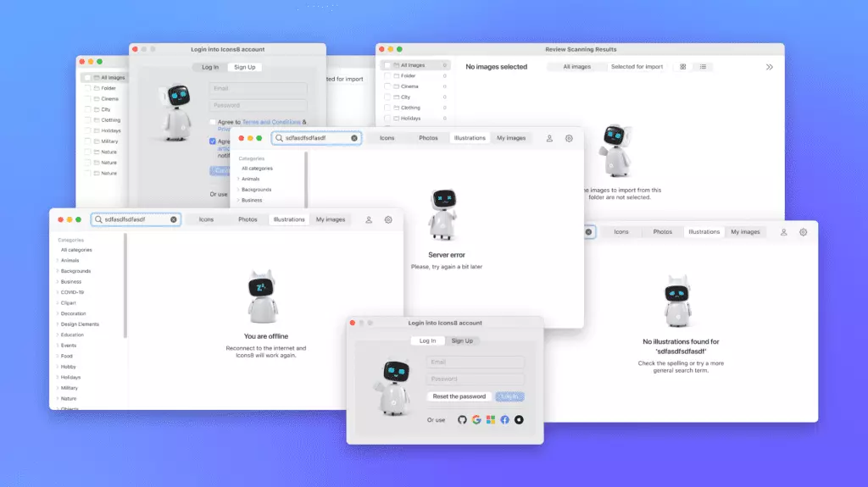868x487 pixels.
Task: Open Terms and Conditions link in Sign Up dialog
Action: pyautogui.click(x=271, y=122)
